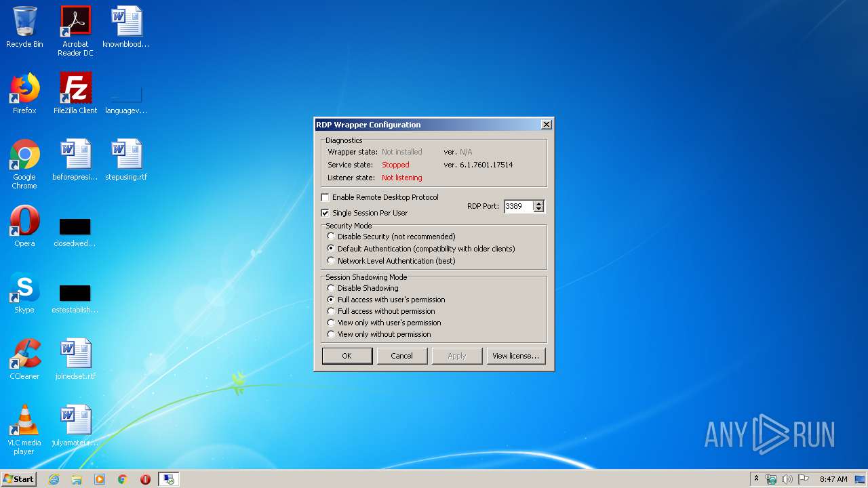
Task: Click the Service state 'Stopped' text
Action: [x=395, y=165]
